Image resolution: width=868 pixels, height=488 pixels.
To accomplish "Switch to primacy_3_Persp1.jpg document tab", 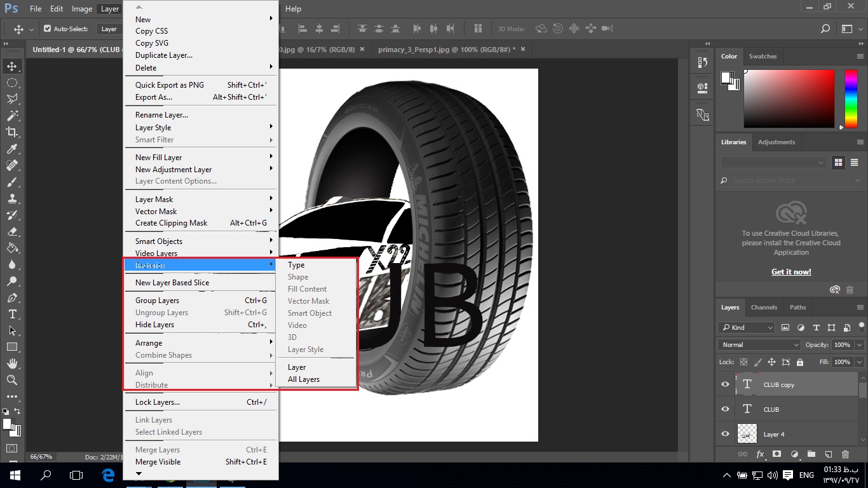I will point(447,49).
